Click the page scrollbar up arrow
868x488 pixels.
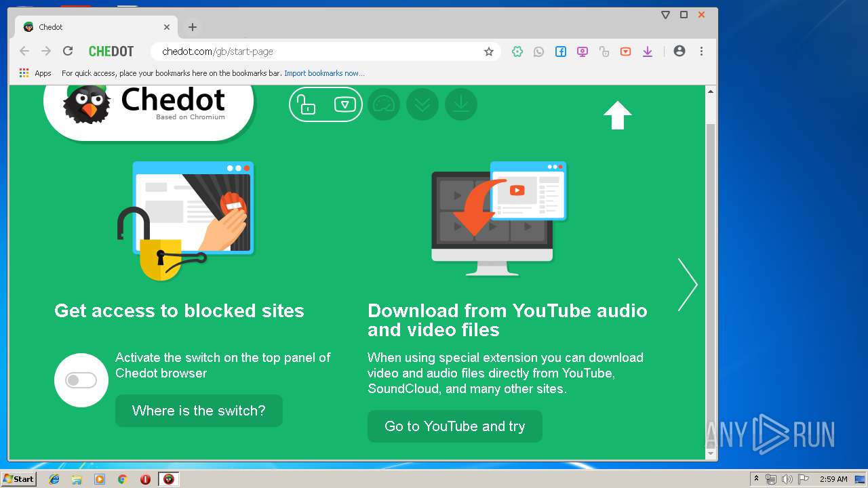[711, 91]
